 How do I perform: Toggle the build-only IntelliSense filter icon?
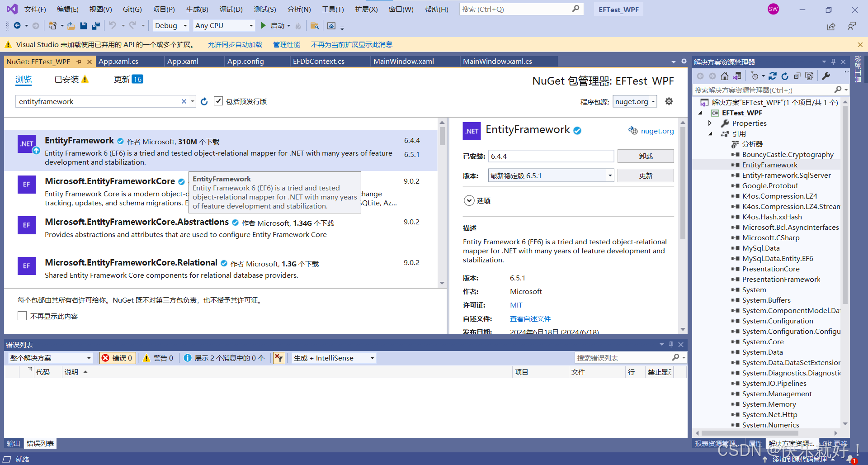pos(279,358)
